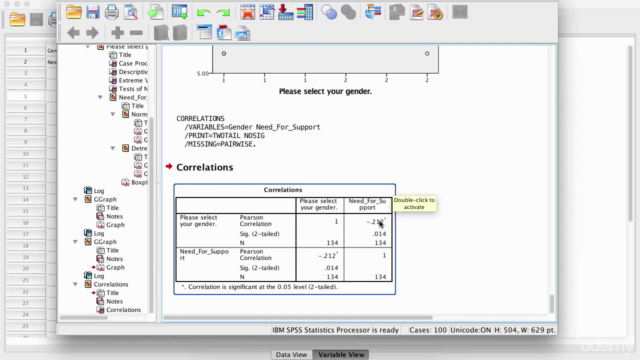
Task: Select the first Log item above GGraph
Action: click(94, 191)
